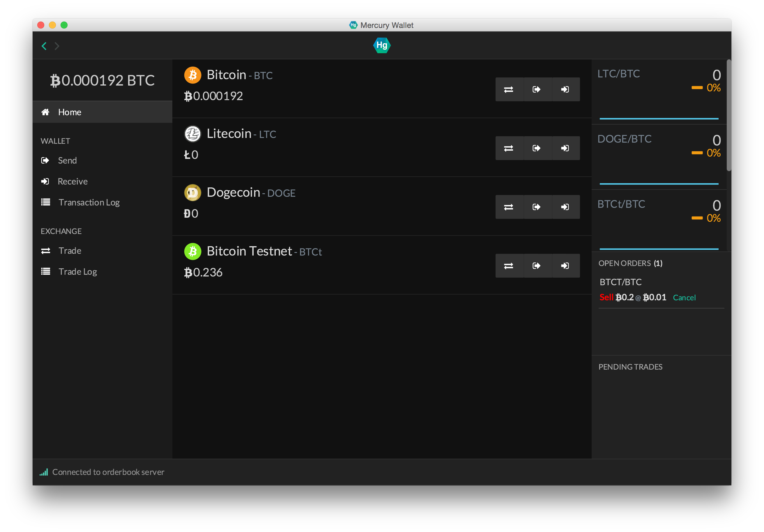Open the Trade Log
This screenshot has width=764, height=532.
pyautogui.click(x=102, y=271)
